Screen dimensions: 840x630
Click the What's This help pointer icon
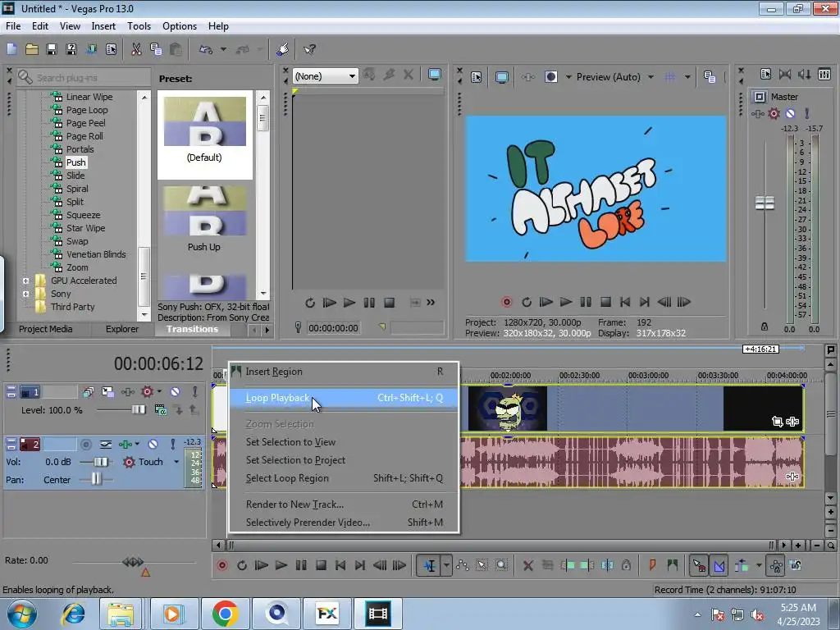pos(309,49)
